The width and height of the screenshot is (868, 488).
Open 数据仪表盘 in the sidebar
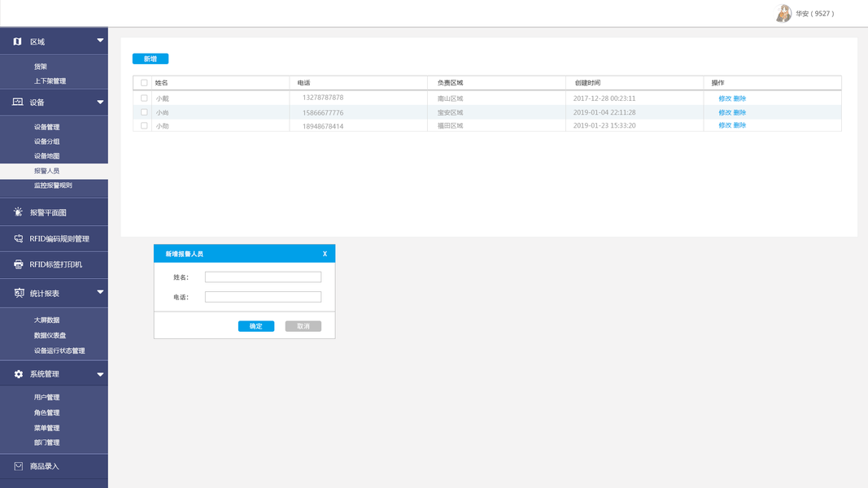[x=50, y=335]
